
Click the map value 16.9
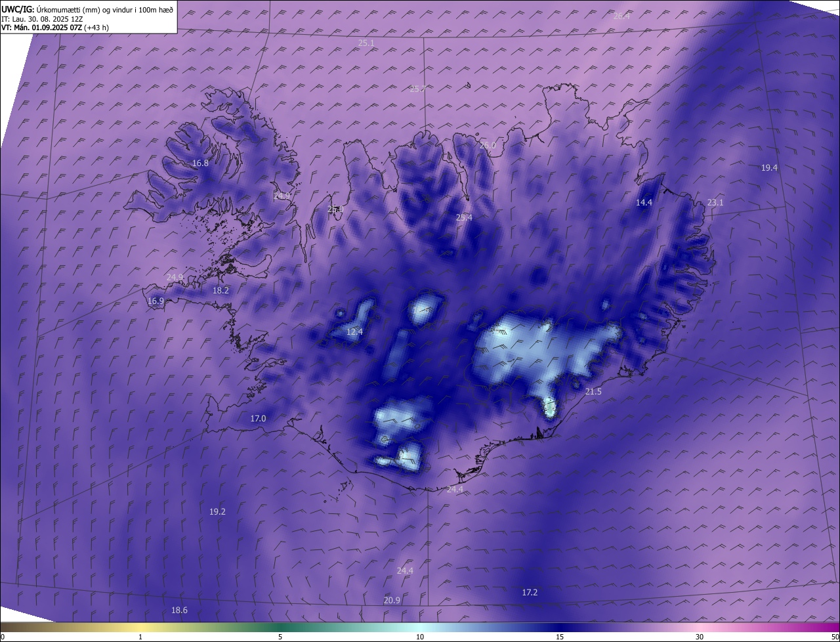click(x=156, y=301)
